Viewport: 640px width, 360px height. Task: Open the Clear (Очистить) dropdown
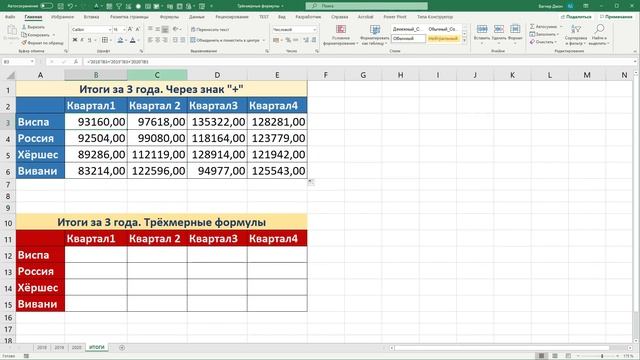pyautogui.click(x=542, y=42)
